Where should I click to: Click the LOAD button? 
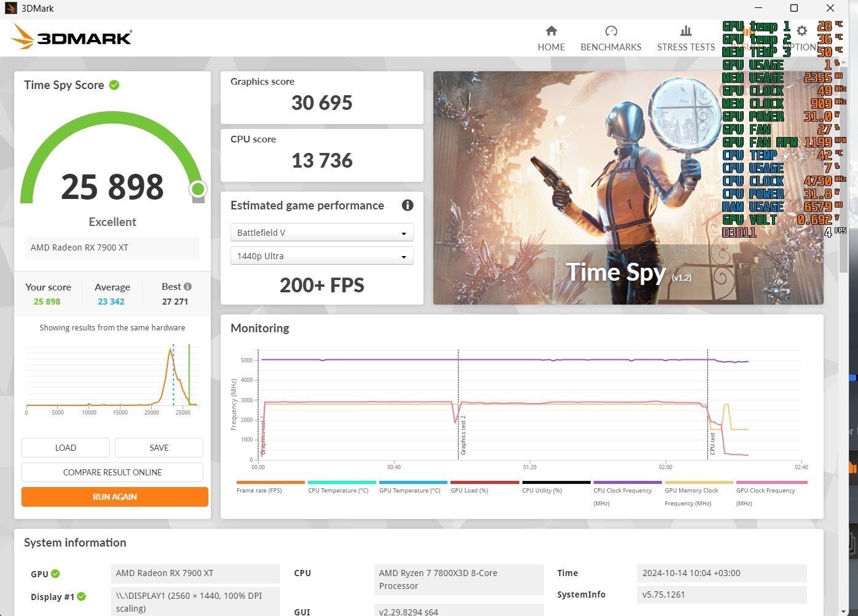66,448
